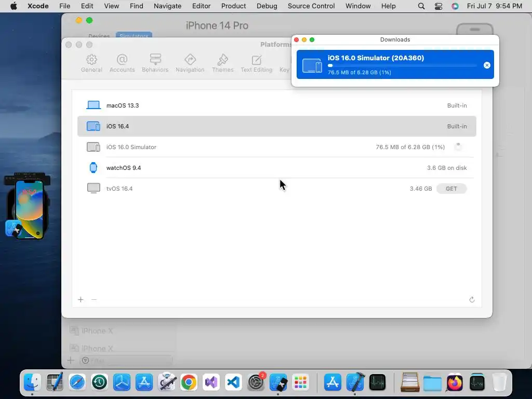The width and height of the screenshot is (532, 399).
Task: Open Visual Studio from the Dock
Action: click(211, 382)
